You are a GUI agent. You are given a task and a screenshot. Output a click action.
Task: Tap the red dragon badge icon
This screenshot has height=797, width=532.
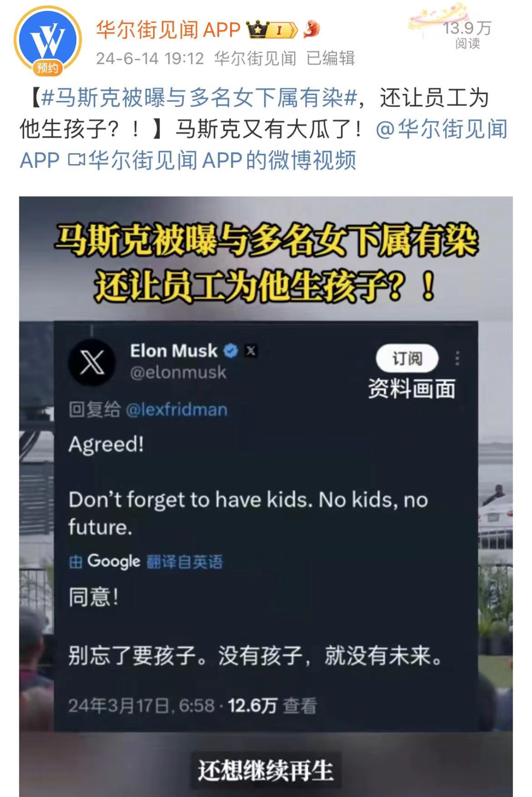click(x=311, y=30)
